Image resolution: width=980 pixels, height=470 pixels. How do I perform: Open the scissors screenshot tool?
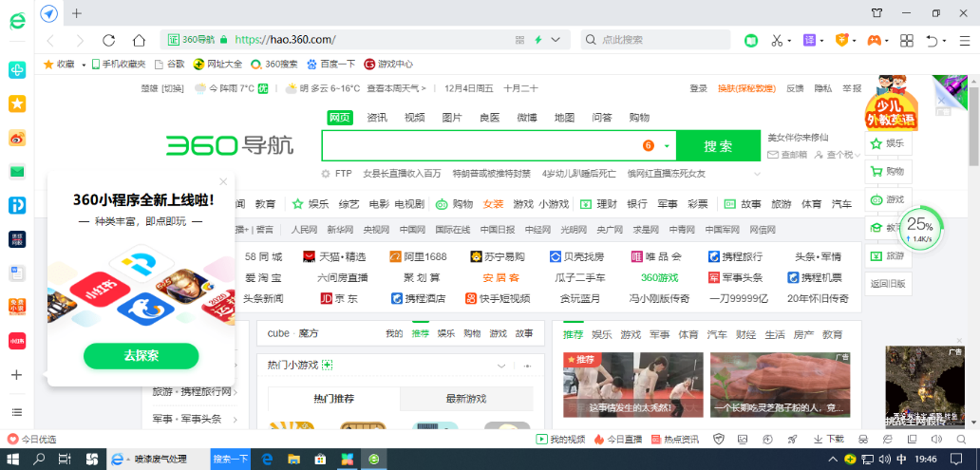coord(776,41)
